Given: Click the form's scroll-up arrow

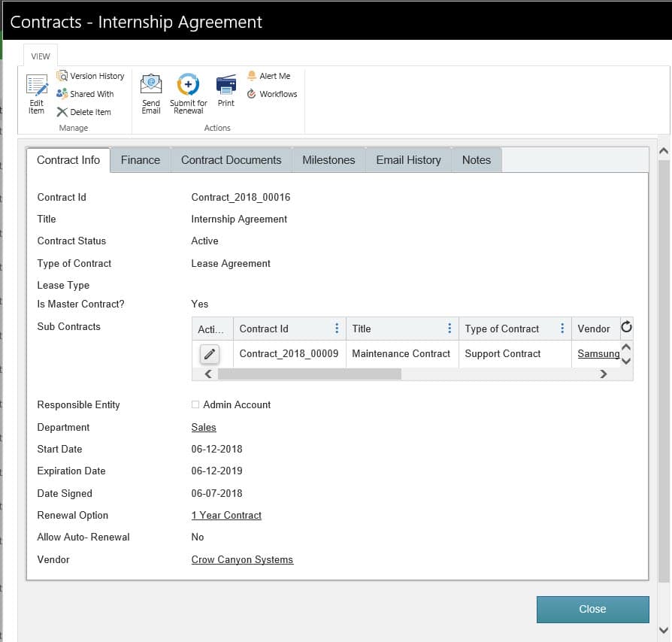Looking at the screenshot, I should (664, 151).
